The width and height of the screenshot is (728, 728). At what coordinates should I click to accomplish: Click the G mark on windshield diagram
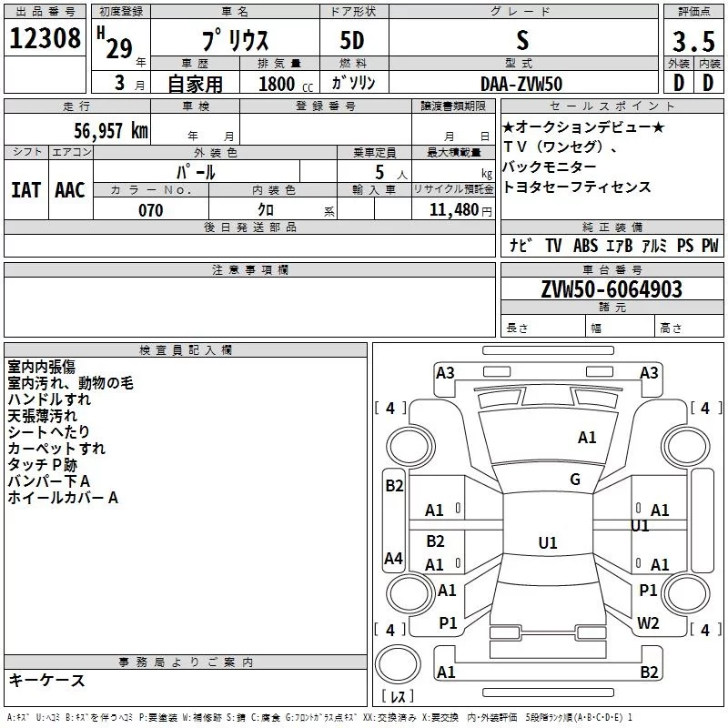pyautogui.click(x=575, y=480)
